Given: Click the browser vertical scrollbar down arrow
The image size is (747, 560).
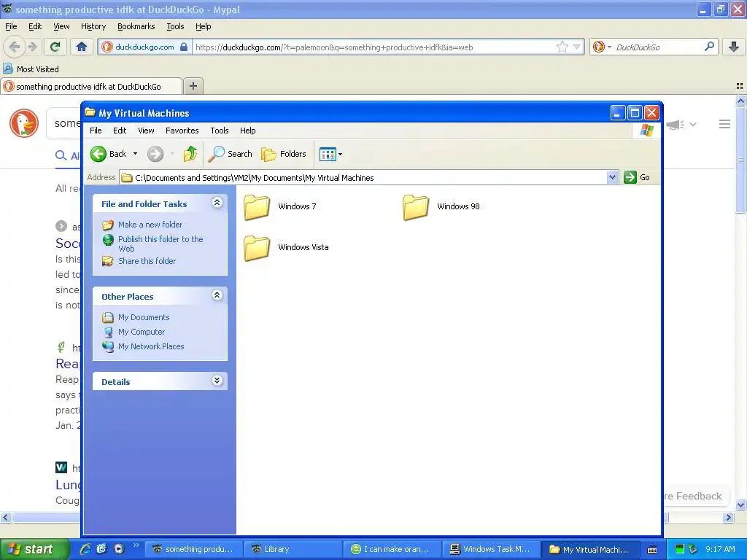Looking at the screenshot, I should point(741,505).
